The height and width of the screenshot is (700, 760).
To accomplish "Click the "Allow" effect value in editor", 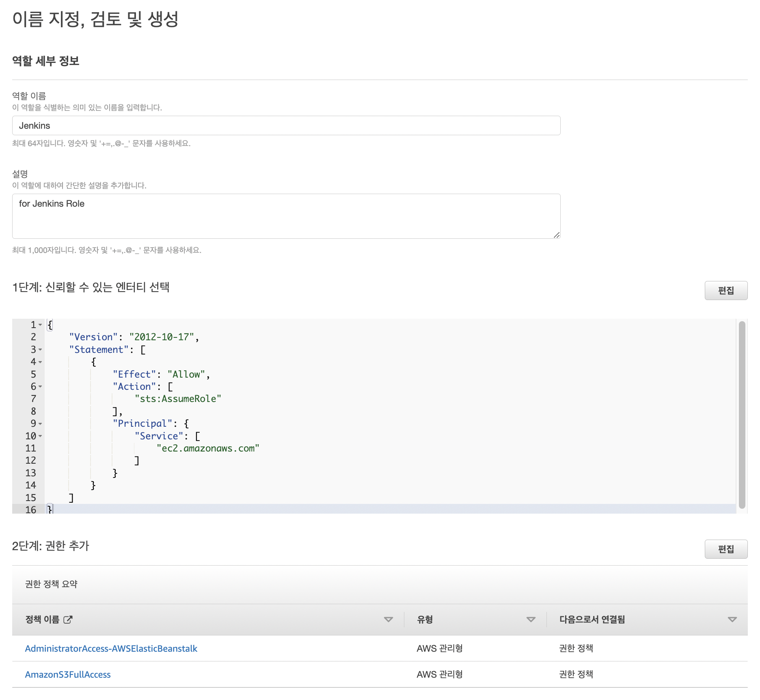I will pyautogui.click(x=186, y=374).
